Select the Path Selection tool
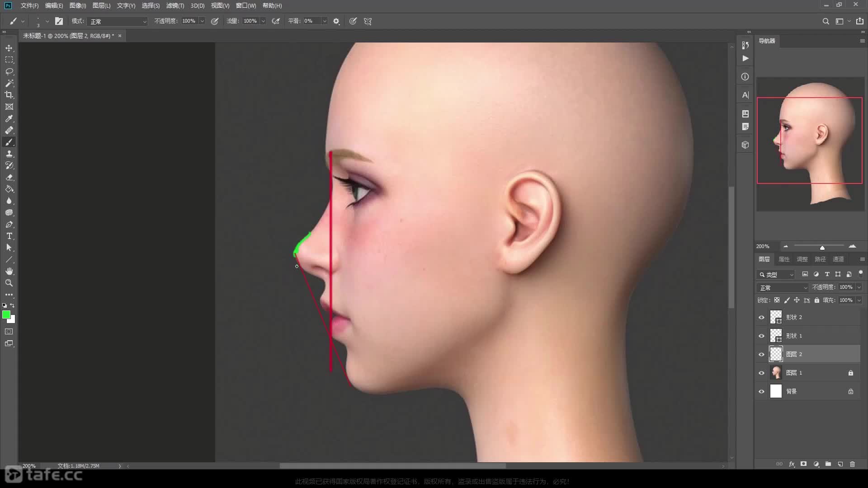The height and width of the screenshot is (488, 868). point(9,248)
